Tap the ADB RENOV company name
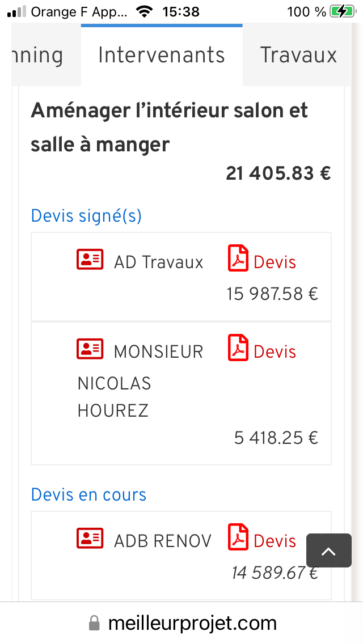The image size is (363, 644). pyautogui.click(x=162, y=541)
